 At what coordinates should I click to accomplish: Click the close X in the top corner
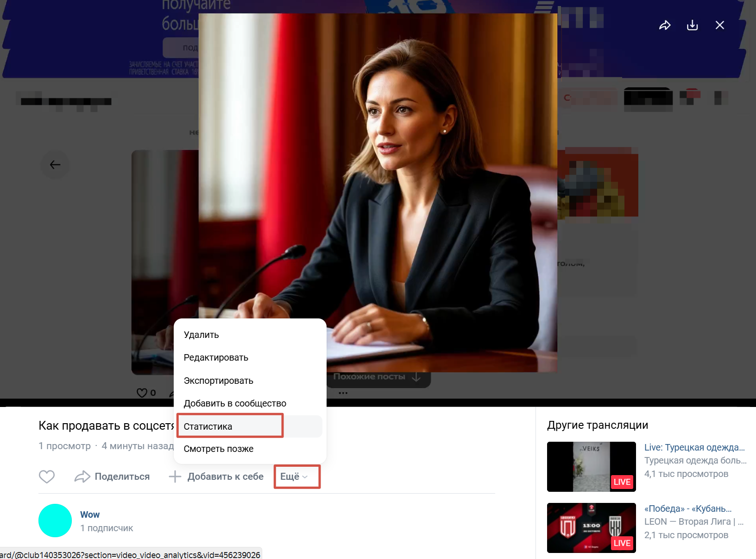coord(720,25)
